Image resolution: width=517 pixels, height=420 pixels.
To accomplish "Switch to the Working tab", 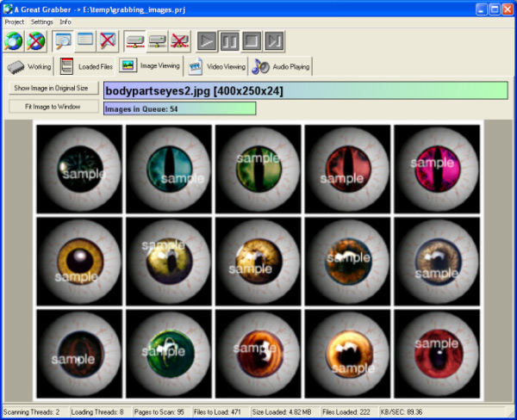I will pyautogui.click(x=30, y=66).
